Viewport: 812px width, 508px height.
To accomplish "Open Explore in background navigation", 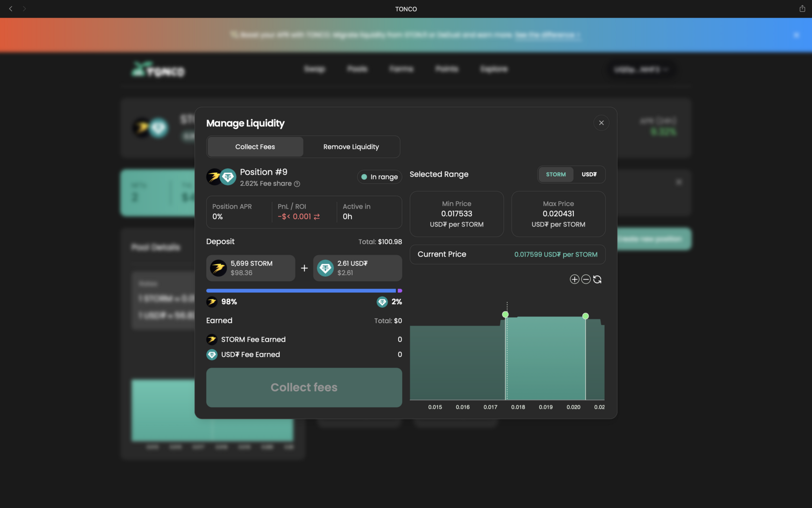I will (x=494, y=69).
